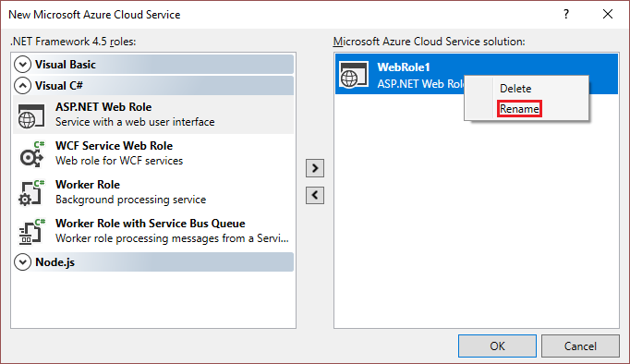
Task: Select 'Worker Role with Service Bus Queue' text
Action: [x=151, y=223]
